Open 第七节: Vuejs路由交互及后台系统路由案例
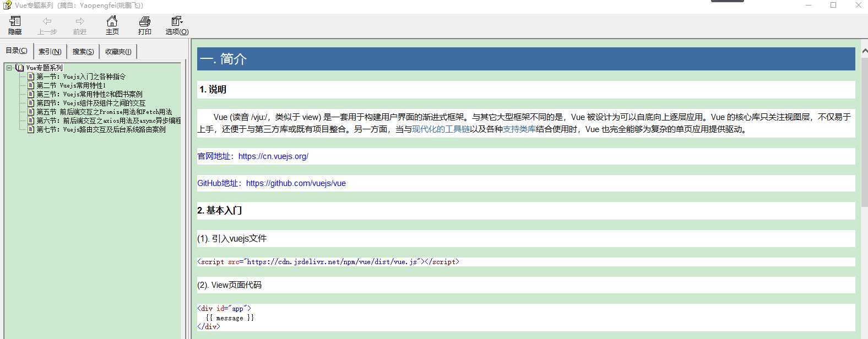This screenshot has width=868, height=339. click(x=101, y=129)
